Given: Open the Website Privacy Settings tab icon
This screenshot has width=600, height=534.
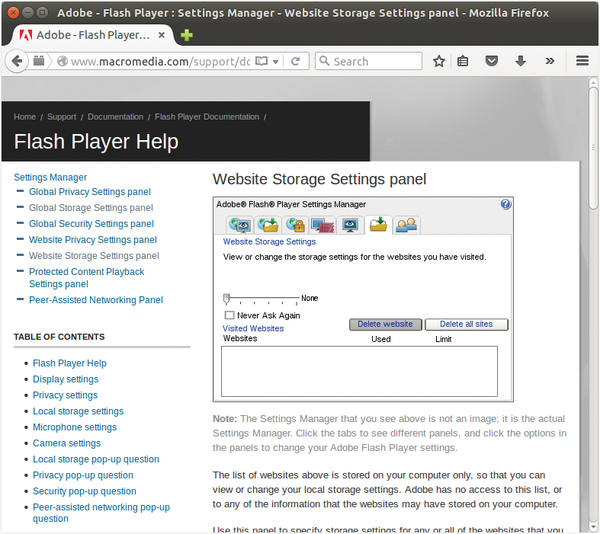Looking at the screenshot, I should pos(350,225).
